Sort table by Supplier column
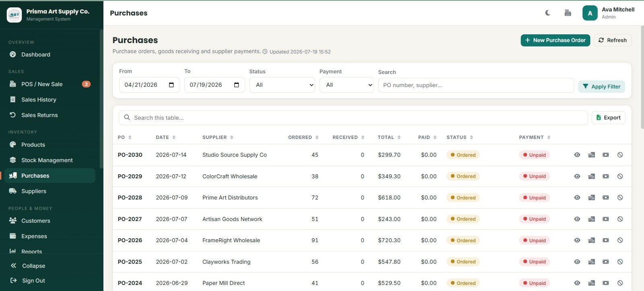Image resolution: width=644 pixels, height=291 pixels. click(218, 137)
